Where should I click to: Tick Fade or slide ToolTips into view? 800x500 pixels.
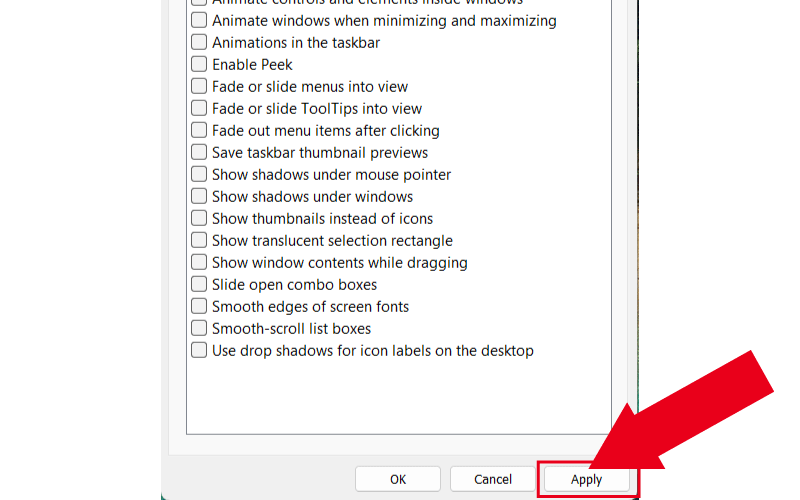click(x=199, y=108)
